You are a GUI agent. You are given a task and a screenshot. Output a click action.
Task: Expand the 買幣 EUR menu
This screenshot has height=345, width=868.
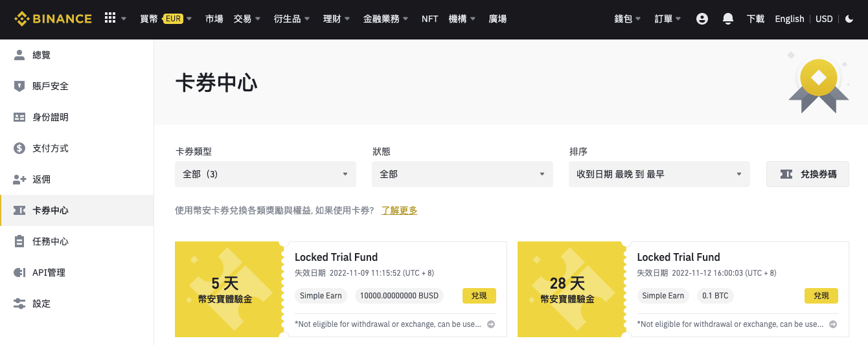(166, 19)
